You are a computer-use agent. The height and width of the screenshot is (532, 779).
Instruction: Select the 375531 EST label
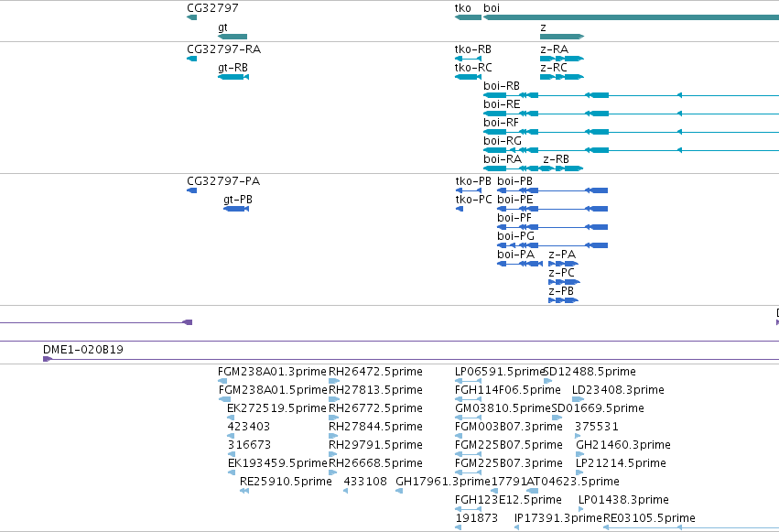pyautogui.click(x=596, y=428)
